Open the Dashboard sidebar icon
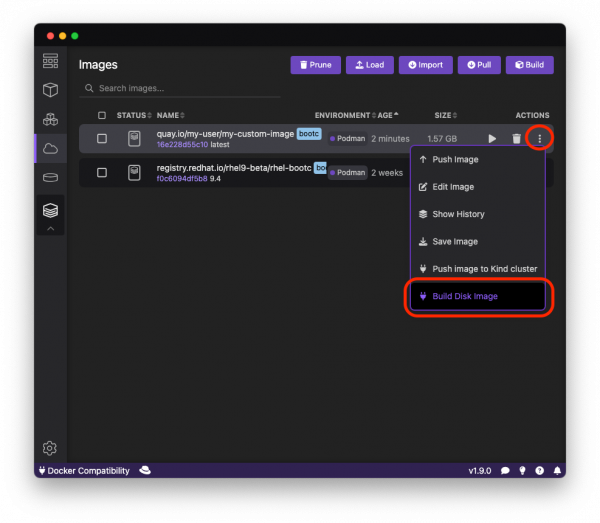The image size is (600, 523). [x=50, y=61]
